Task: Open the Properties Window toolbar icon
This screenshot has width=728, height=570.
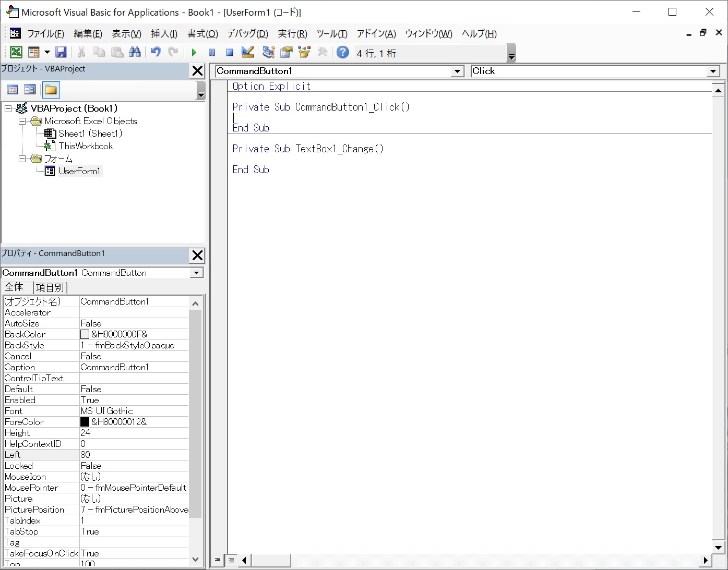Action: (x=285, y=52)
